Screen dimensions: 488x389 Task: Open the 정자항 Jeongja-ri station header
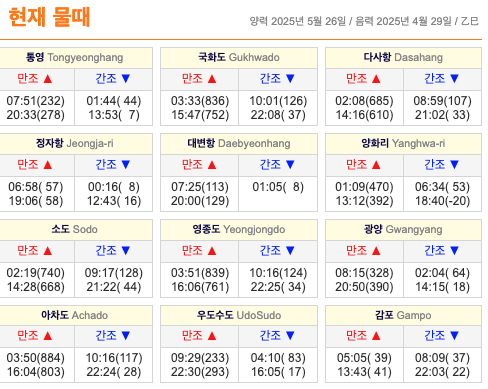[x=76, y=144]
